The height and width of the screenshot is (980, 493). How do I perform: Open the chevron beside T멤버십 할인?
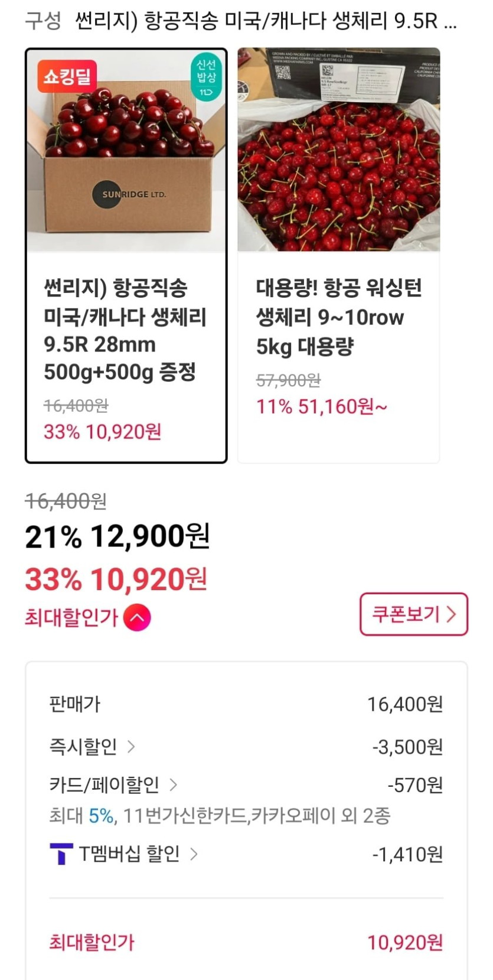[x=194, y=854]
